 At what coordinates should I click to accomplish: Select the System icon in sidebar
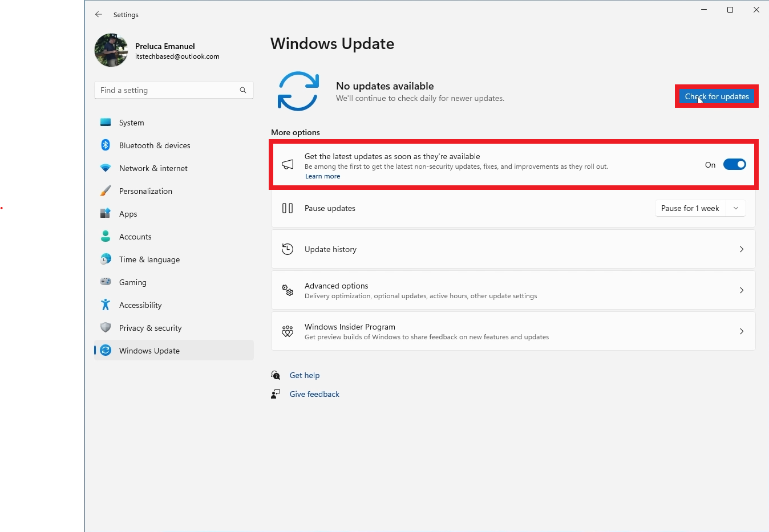pyautogui.click(x=106, y=122)
